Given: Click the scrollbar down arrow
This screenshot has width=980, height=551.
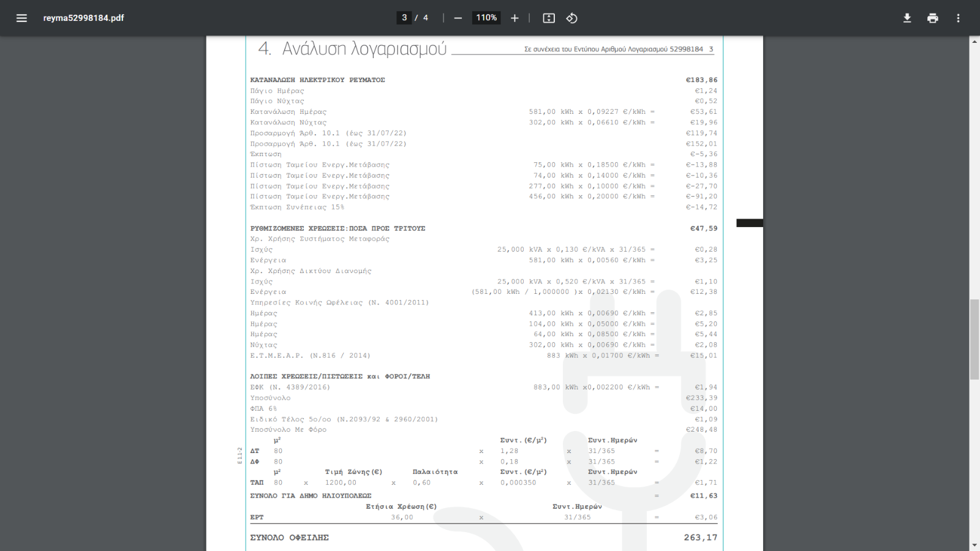Looking at the screenshot, I should (x=974, y=545).
